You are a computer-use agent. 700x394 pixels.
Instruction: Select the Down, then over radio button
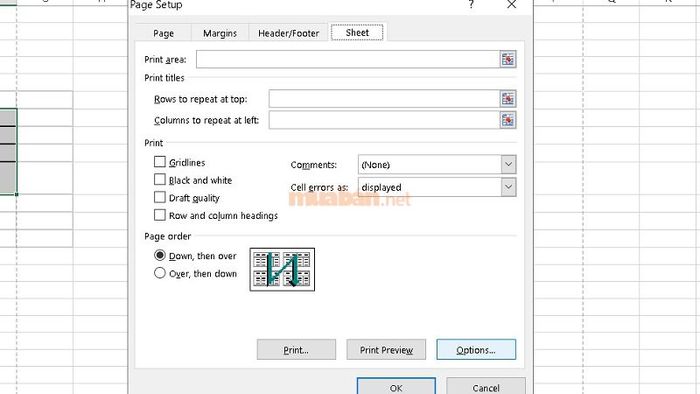coord(160,255)
